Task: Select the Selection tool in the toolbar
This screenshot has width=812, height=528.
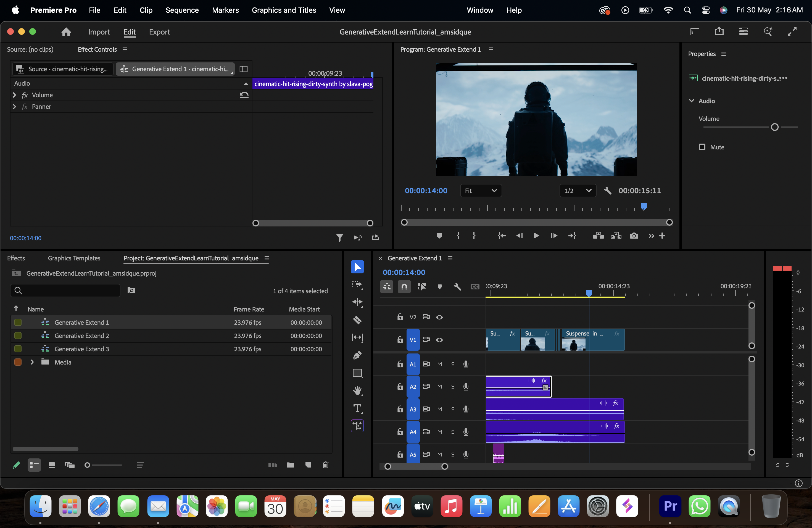Action: tap(357, 267)
